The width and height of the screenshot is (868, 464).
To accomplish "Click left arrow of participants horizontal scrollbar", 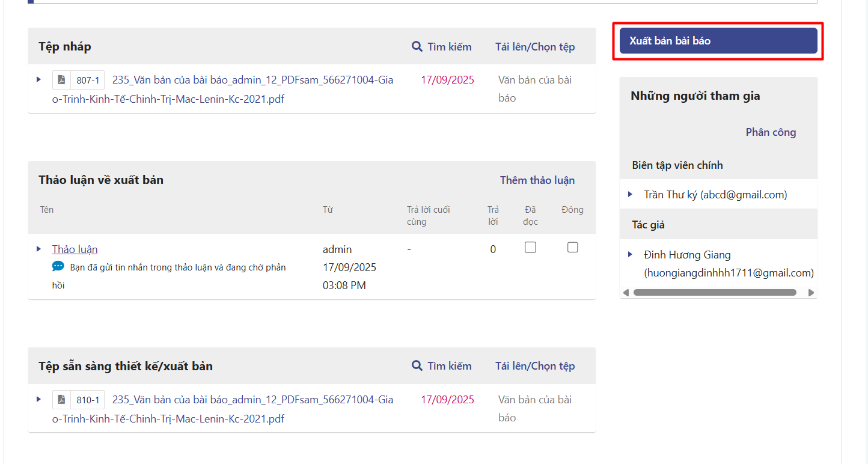I will 626,293.
